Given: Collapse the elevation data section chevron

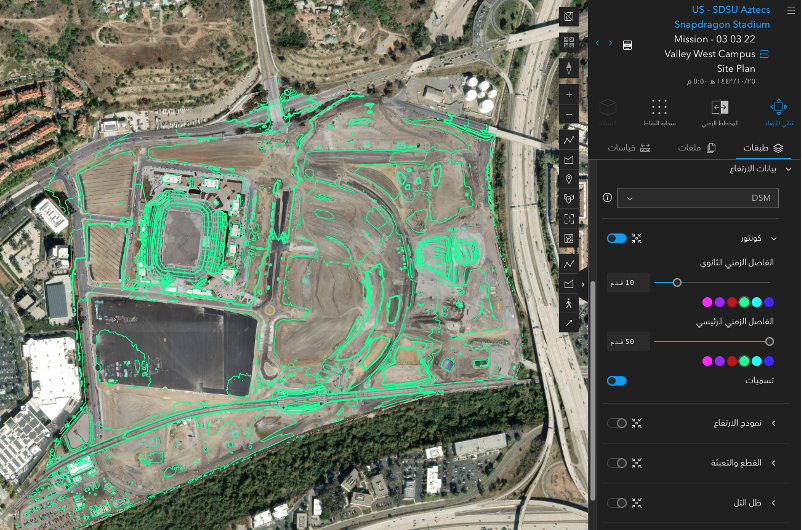Looking at the screenshot, I should pos(788,169).
